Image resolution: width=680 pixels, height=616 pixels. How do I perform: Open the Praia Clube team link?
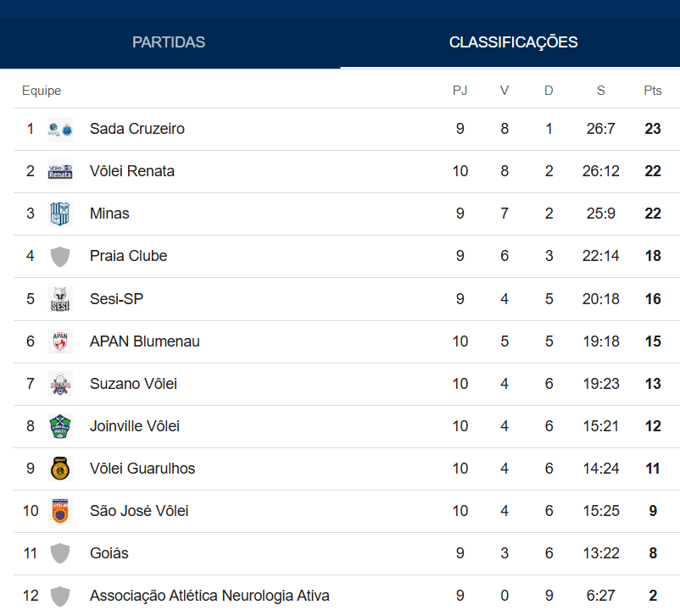(x=128, y=256)
